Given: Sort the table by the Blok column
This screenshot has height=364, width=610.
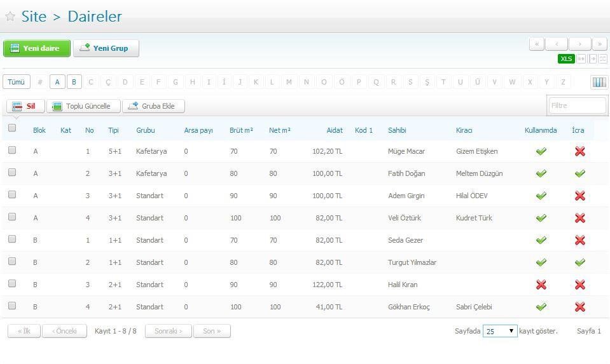Looking at the screenshot, I should click(x=39, y=130).
